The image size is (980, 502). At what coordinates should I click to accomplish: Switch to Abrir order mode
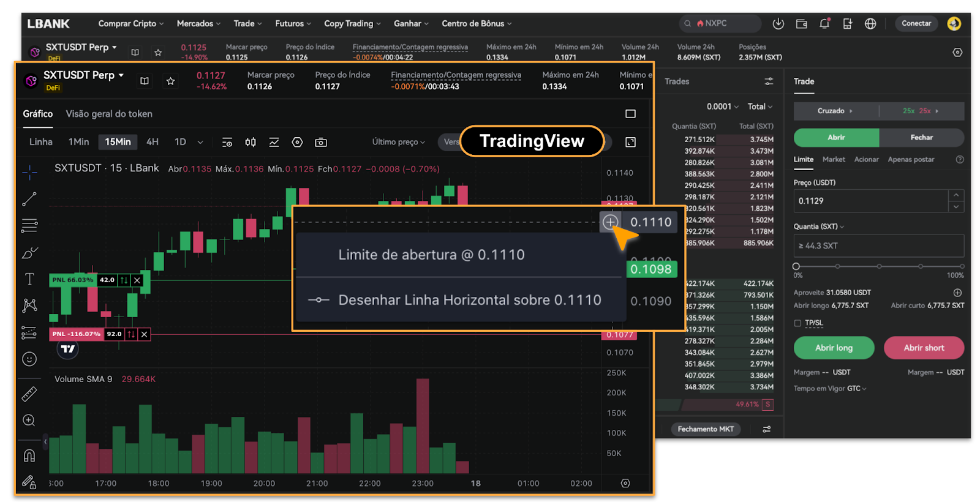836,137
